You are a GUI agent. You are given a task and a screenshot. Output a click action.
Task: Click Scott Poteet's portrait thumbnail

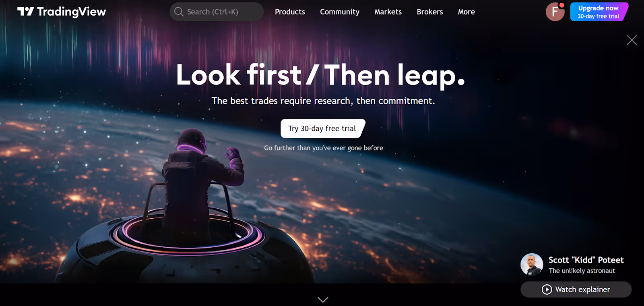point(532,264)
